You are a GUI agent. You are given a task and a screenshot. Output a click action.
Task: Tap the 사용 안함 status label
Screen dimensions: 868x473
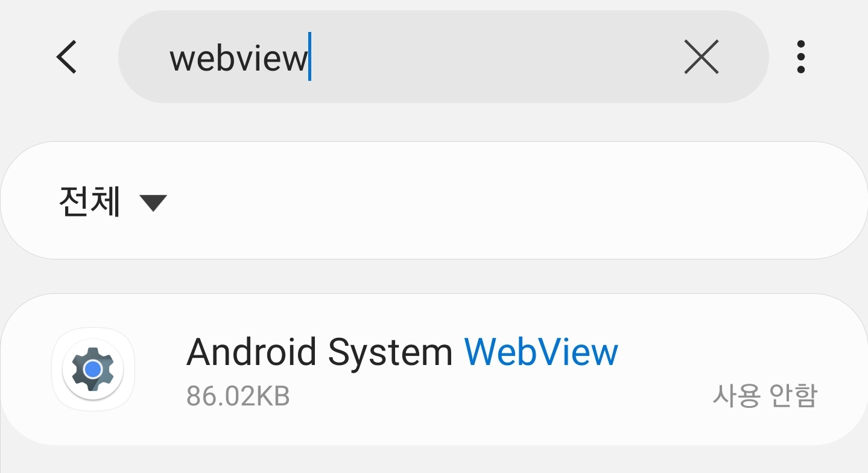tap(764, 396)
